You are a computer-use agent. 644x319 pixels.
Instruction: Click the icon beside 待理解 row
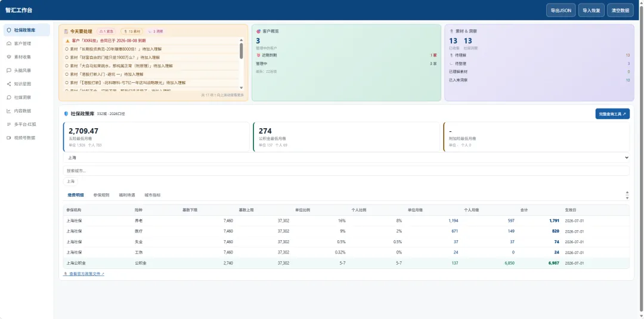[451, 55]
